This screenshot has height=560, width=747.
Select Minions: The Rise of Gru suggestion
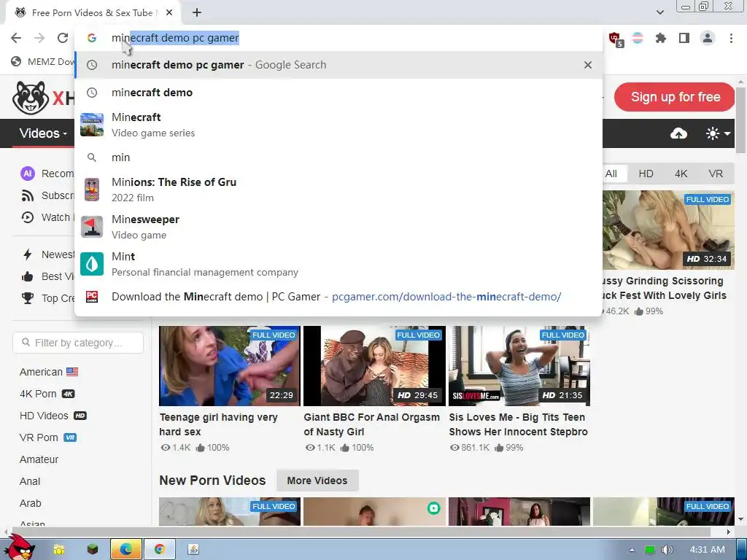click(x=338, y=190)
